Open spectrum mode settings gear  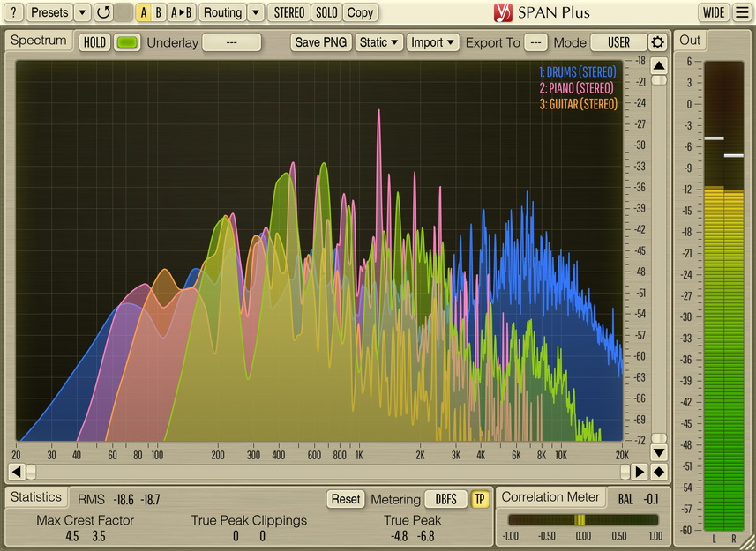(x=658, y=42)
